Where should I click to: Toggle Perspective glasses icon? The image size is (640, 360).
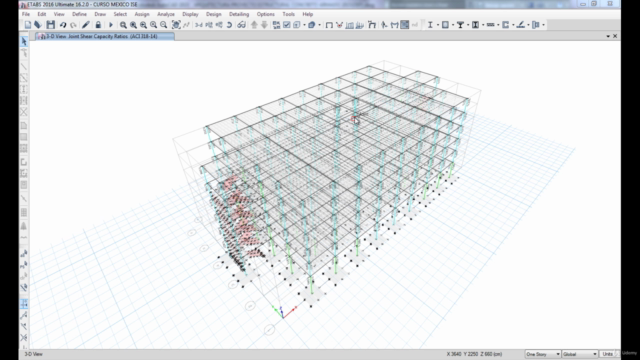tap(241, 25)
